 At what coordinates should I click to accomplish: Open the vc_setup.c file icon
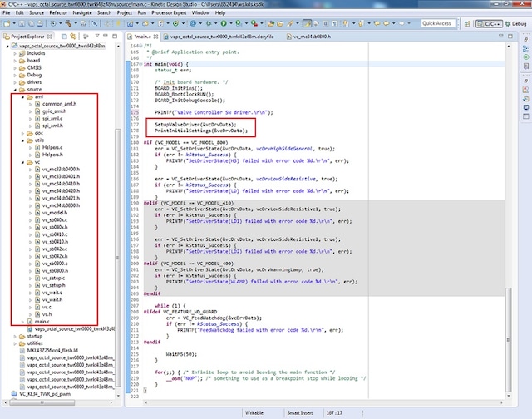tap(36, 278)
